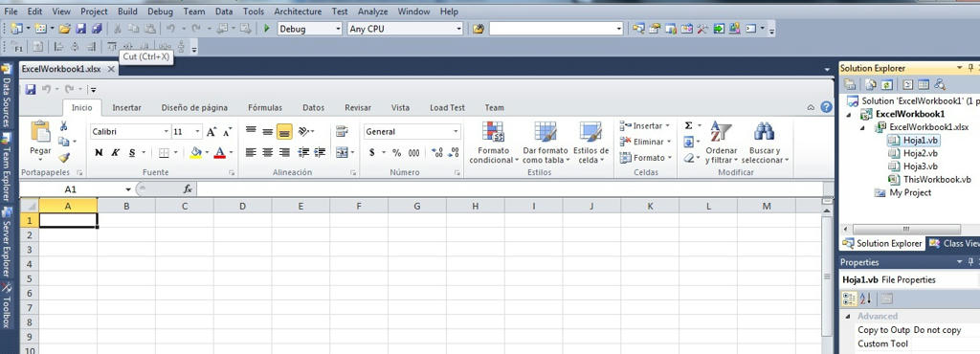Image resolution: width=980 pixels, height=354 pixels.
Task: Open the Build menu
Action: [127, 11]
